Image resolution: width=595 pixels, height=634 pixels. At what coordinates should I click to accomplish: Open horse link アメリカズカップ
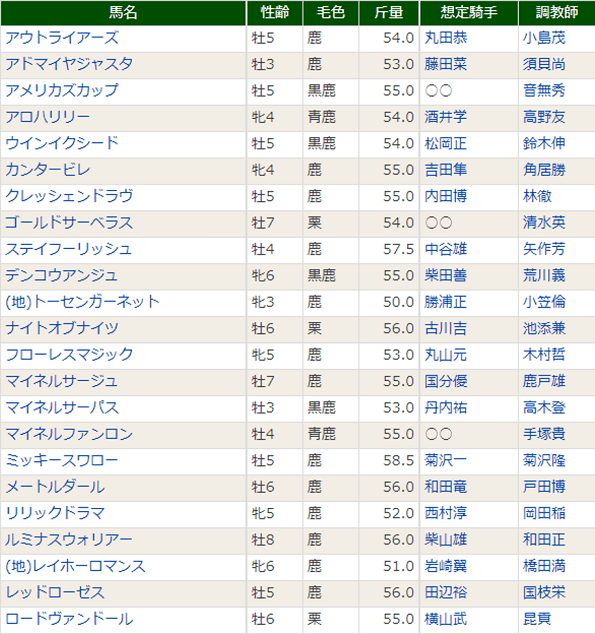(62, 91)
